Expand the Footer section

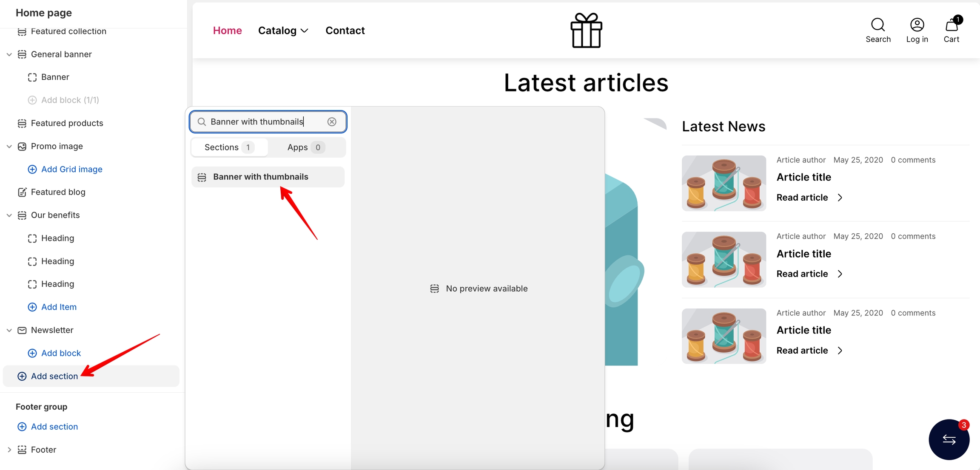pyautogui.click(x=9, y=450)
